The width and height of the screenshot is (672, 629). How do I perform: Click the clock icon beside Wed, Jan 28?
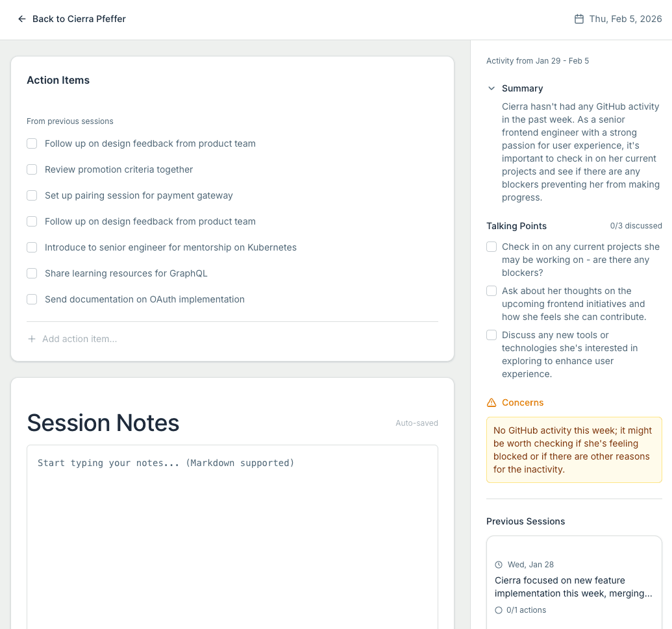pos(498,565)
